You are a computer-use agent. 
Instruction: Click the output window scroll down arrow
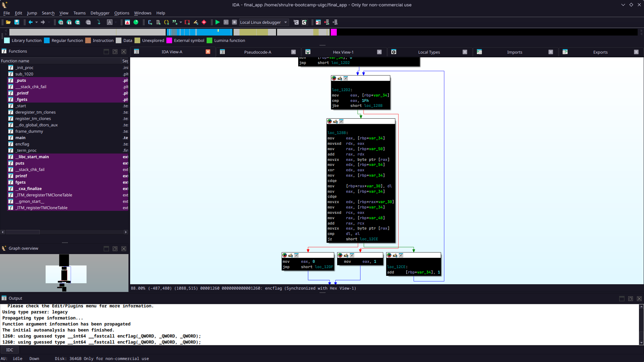[x=641, y=343]
